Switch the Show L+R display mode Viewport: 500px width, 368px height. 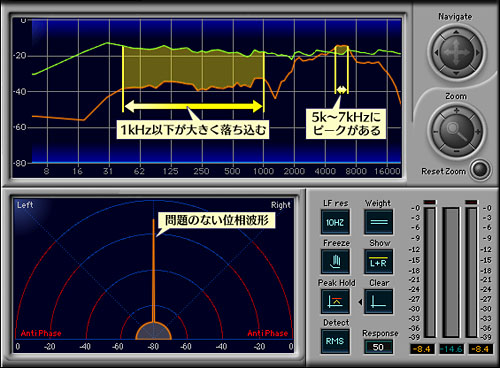tap(378, 261)
